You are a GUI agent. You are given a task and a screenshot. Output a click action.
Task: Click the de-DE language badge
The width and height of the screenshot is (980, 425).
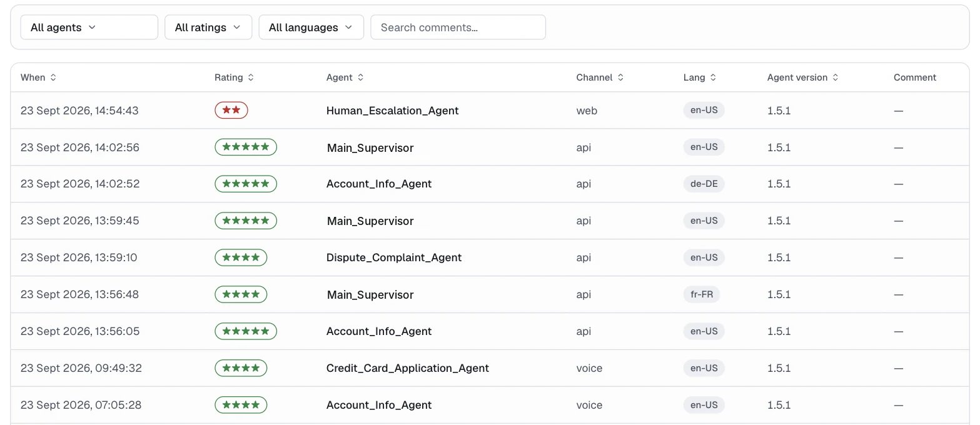(x=704, y=184)
